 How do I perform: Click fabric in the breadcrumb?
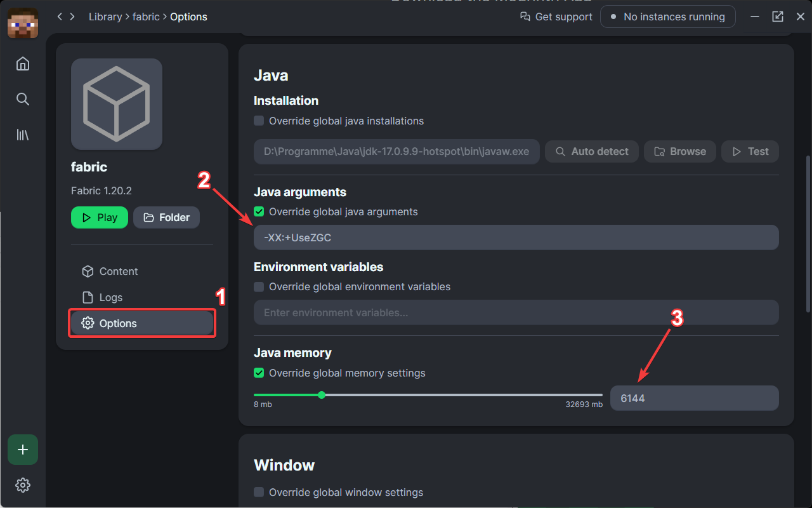(146, 17)
